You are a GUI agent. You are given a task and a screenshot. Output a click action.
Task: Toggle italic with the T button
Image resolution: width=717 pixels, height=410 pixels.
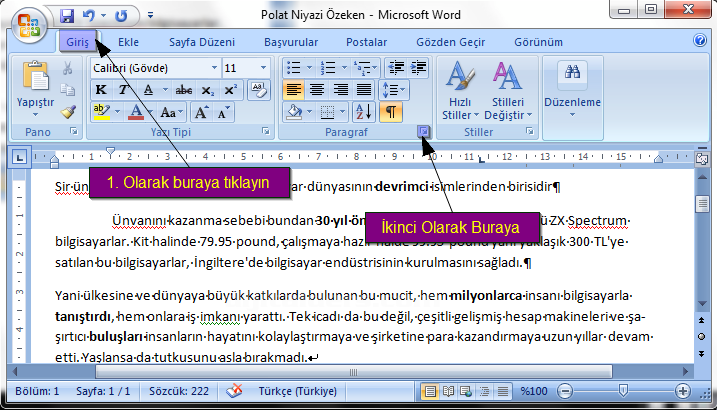point(123,90)
